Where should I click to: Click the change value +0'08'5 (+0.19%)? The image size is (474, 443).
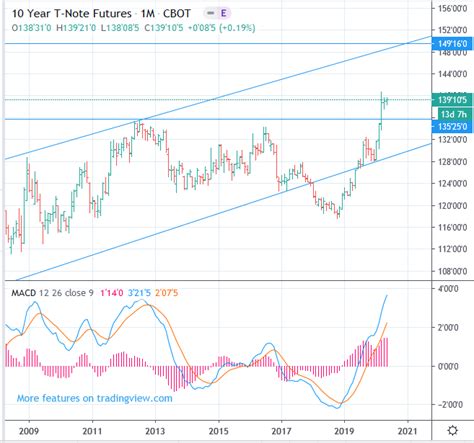tap(222, 28)
